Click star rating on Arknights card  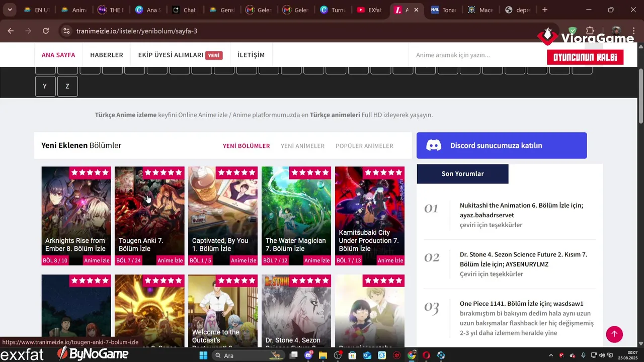[90, 172]
